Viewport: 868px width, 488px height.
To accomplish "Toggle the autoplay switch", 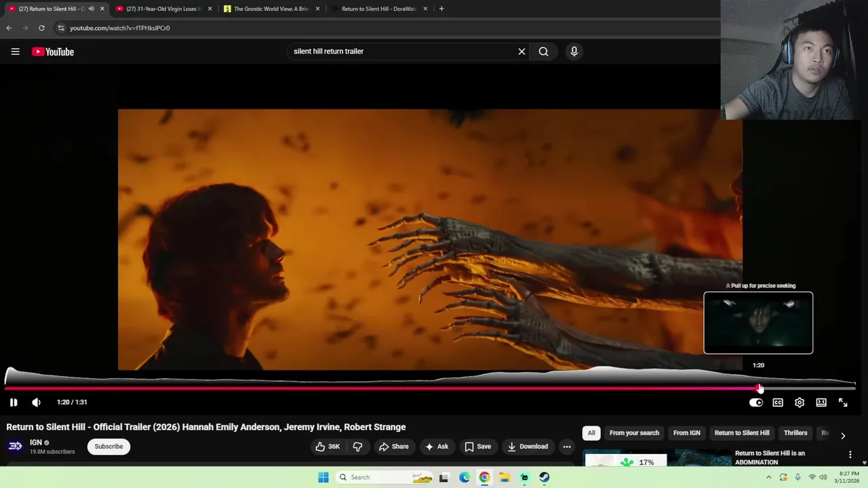I will coord(756,403).
